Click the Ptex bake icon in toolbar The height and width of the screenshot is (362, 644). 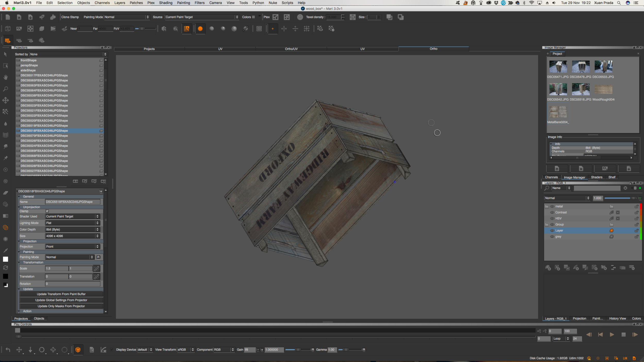[x=275, y=17]
